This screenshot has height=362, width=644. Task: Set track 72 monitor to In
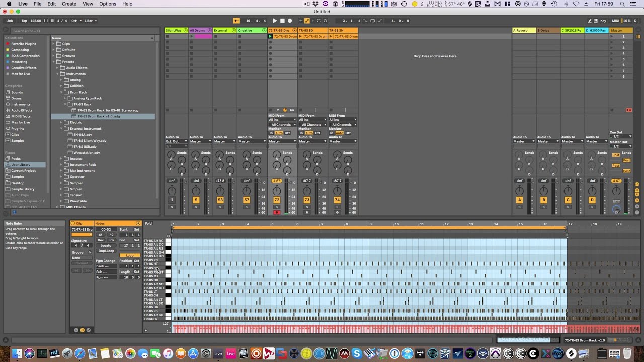(271, 133)
